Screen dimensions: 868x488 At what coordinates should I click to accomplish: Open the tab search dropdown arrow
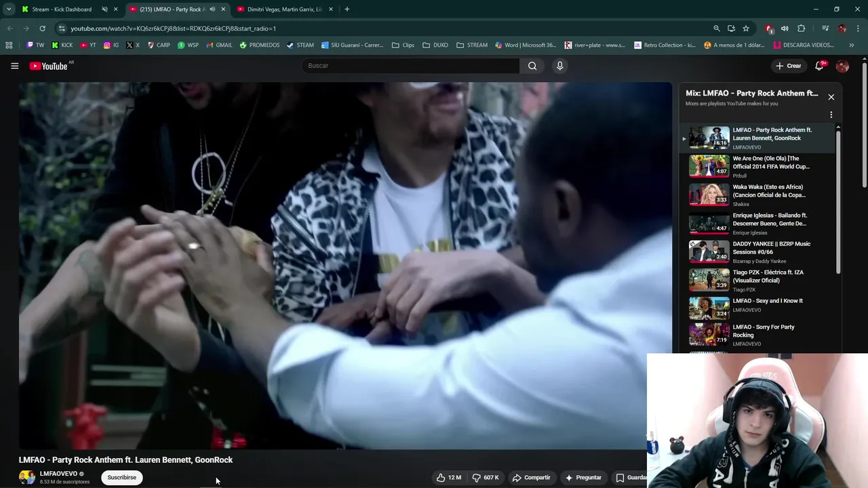click(x=9, y=9)
